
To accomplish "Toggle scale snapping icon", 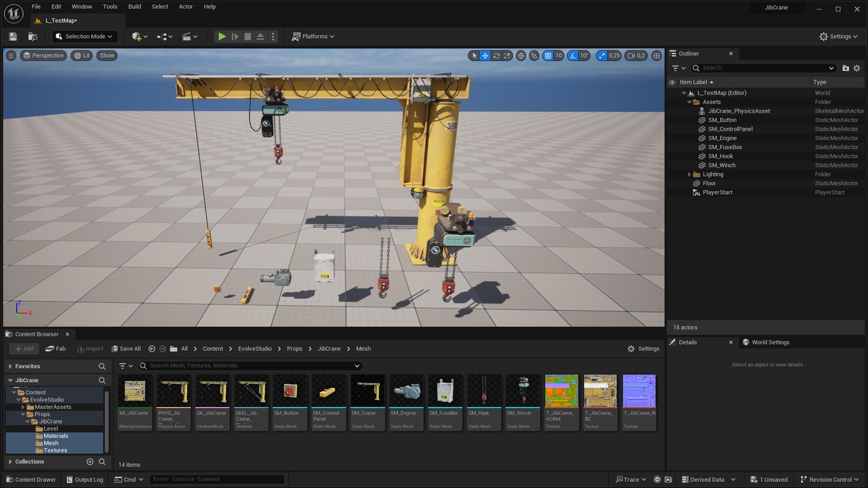I will (601, 56).
